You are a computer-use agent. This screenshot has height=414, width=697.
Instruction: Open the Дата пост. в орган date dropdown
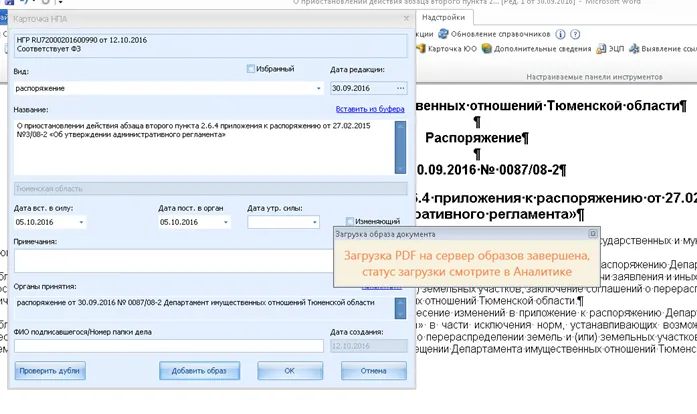click(x=225, y=222)
